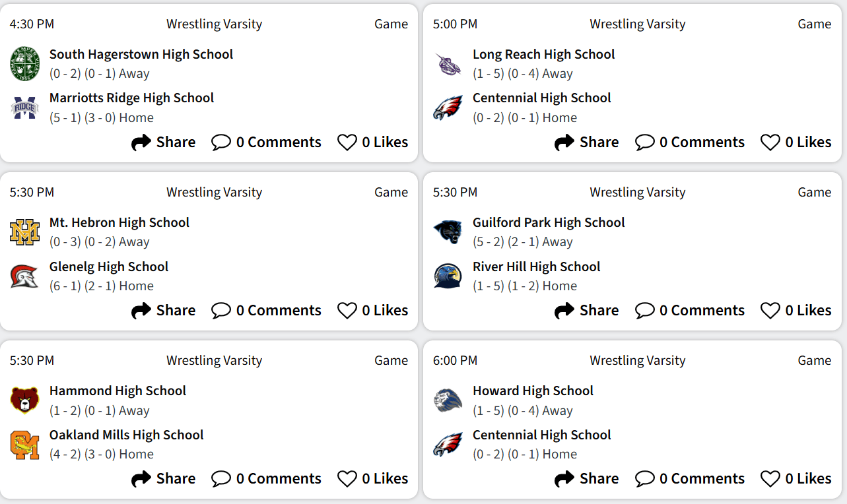847x504 pixels.
Task: Click Hammond High School bear logo
Action: pyautogui.click(x=24, y=400)
